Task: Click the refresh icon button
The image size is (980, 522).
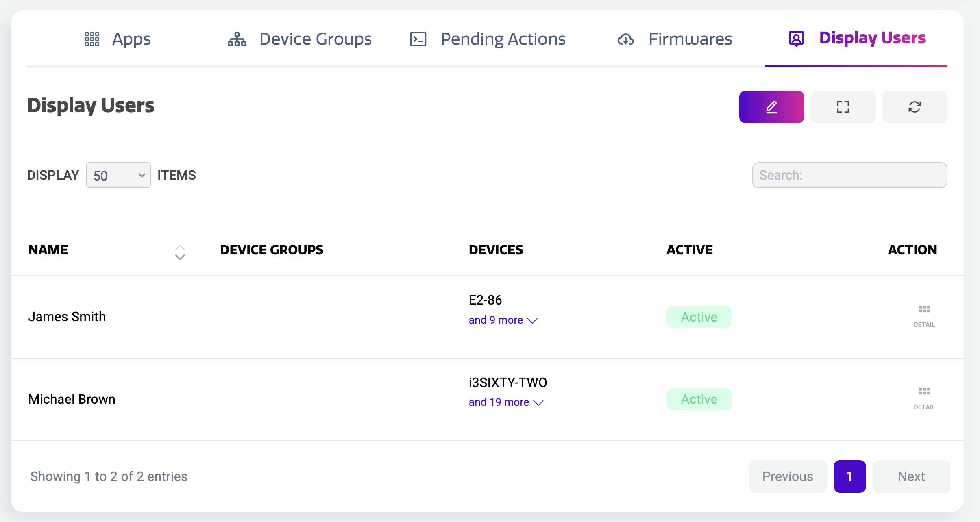Action: click(x=915, y=107)
